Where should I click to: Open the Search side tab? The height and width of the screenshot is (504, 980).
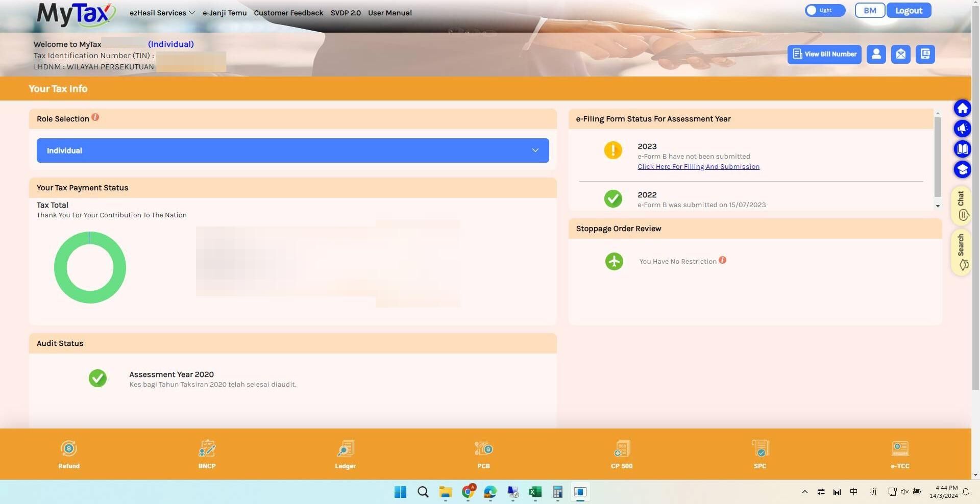pos(962,252)
